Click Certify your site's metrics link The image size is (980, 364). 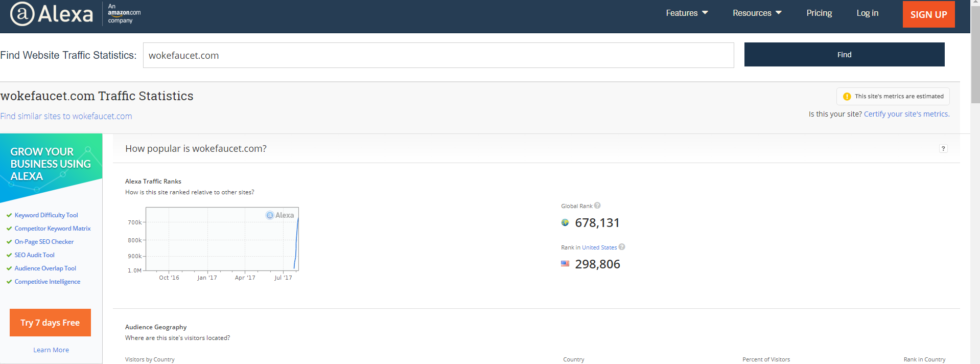[906, 114]
